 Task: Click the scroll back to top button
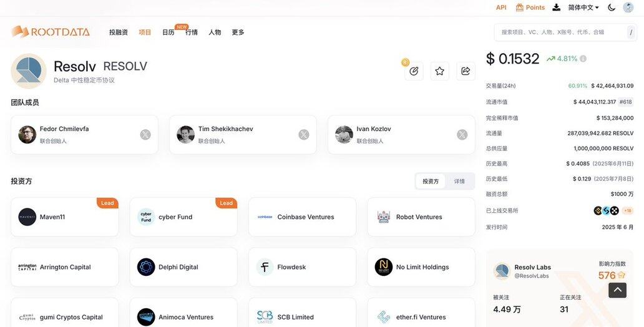(x=617, y=290)
